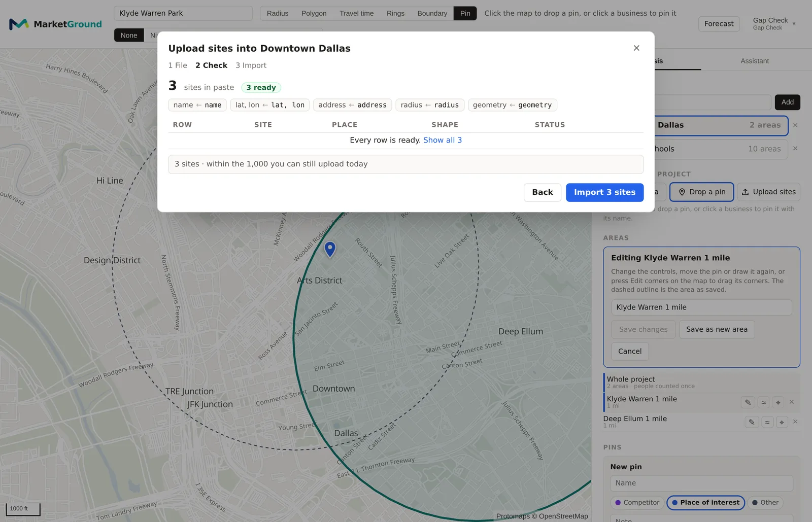Click the area name field reading Klyde Warren 1 mile
Image resolution: width=812 pixels, height=522 pixels.
pyautogui.click(x=701, y=307)
